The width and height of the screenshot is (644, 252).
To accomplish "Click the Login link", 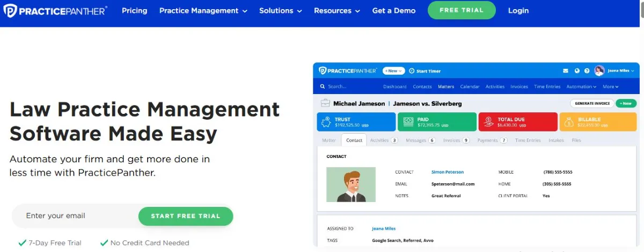I will coord(518,11).
